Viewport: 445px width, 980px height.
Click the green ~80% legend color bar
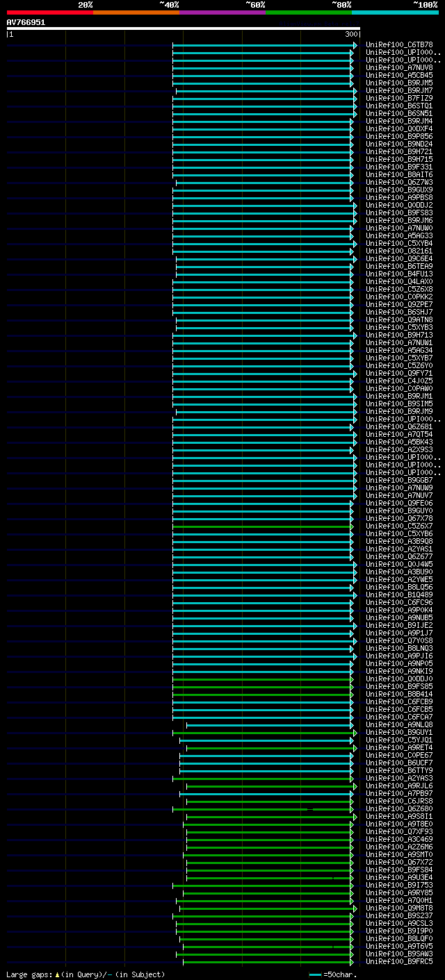[309, 13]
